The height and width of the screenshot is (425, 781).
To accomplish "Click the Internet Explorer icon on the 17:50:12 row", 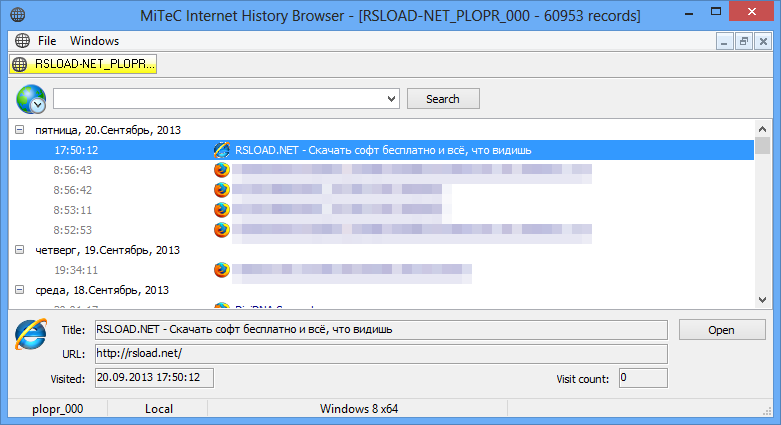I will pyautogui.click(x=222, y=150).
